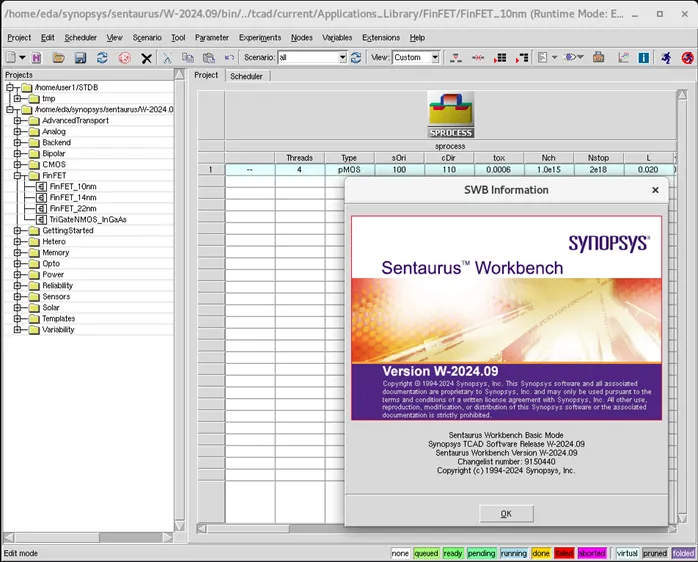Open the Scheduler menu in the menu bar

[x=81, y=38]
